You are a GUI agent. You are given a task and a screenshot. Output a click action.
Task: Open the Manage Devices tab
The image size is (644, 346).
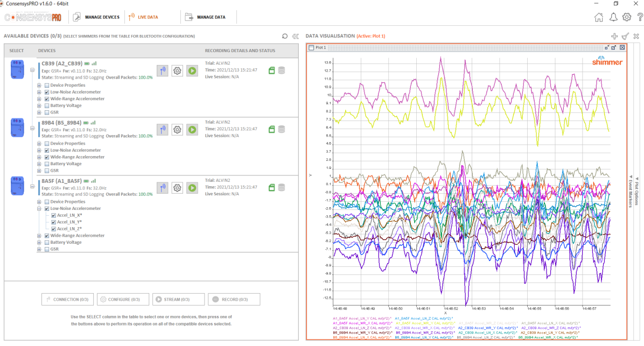click(x=96, y=17)
